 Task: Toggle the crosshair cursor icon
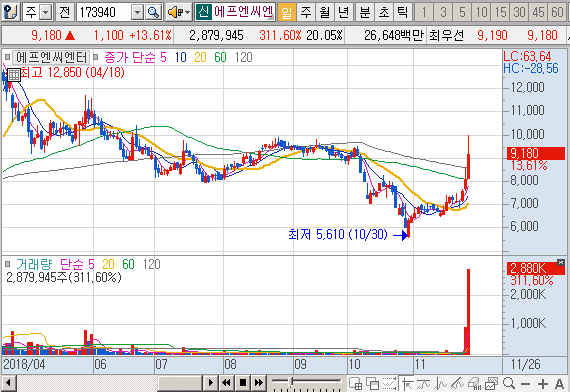pos(407,383)
